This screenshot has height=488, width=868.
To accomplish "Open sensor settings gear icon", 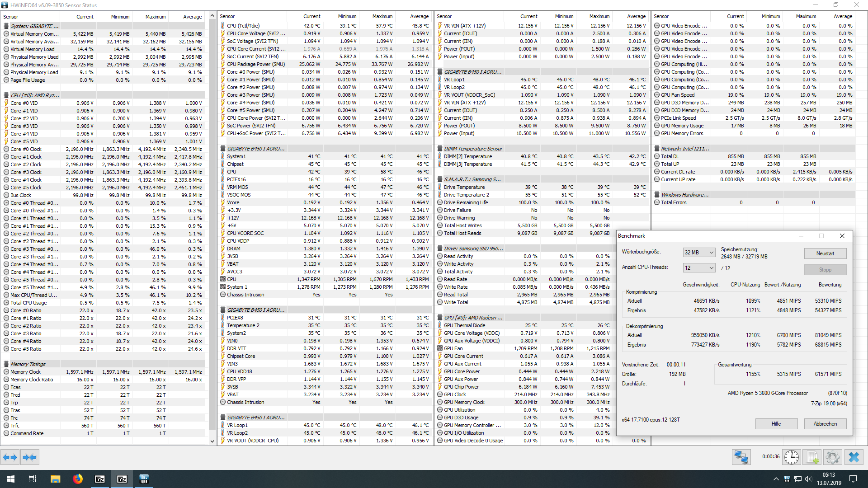I will [x=832, y=457].
